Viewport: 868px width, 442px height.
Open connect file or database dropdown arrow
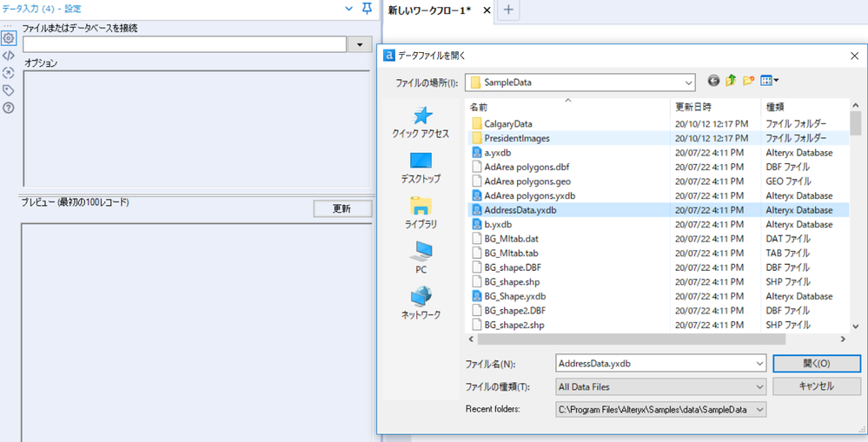360,44
